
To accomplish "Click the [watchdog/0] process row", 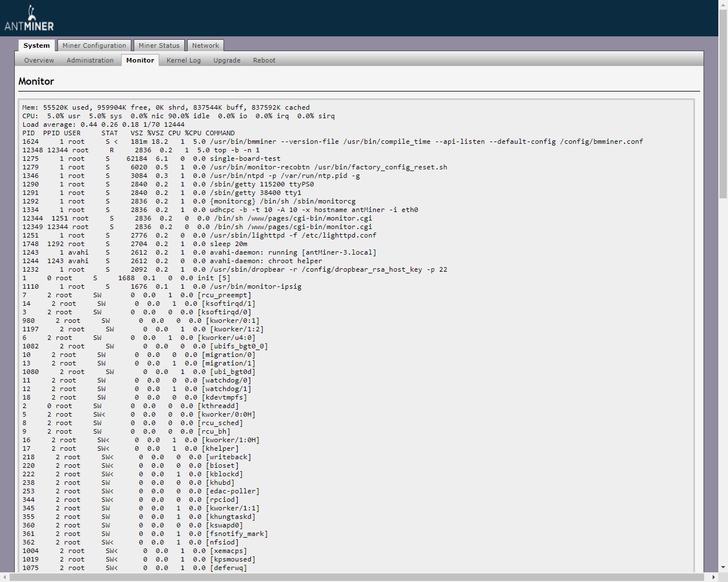I will [x=137, y=380].
